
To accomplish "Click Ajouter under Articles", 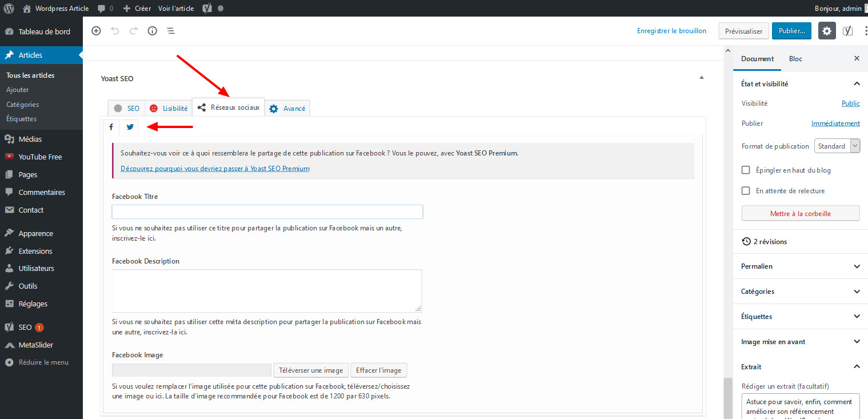I will (18, 90).
